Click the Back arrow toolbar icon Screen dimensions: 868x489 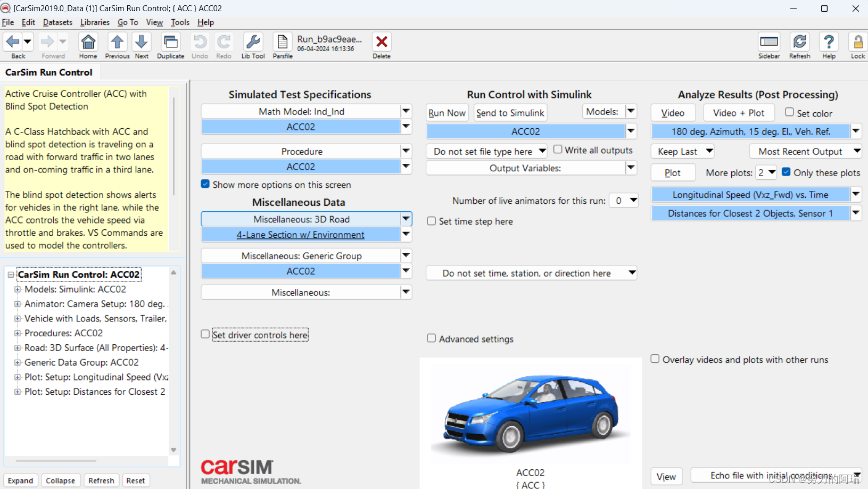point(13,42)
